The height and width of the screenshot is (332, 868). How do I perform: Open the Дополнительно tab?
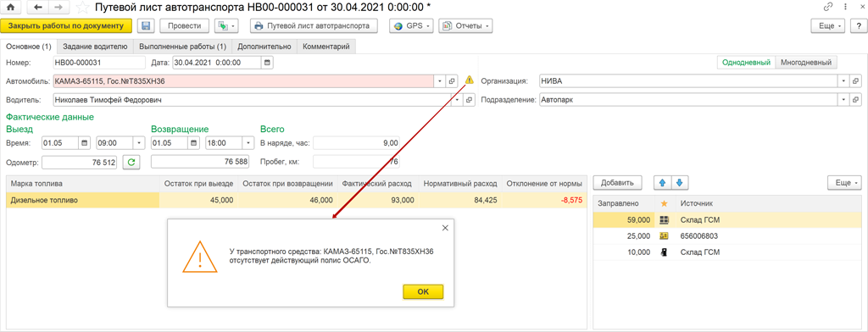tap(264, 47)
